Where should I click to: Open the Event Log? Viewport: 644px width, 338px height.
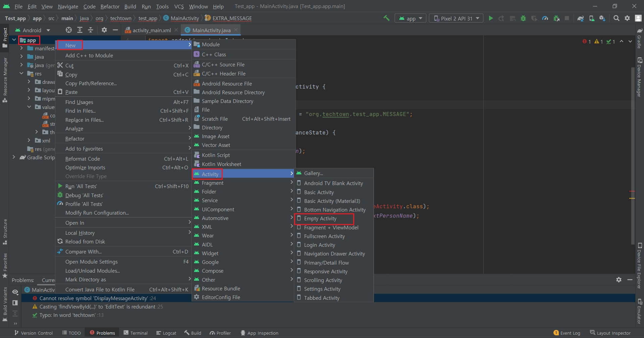pyautogui.click(x=567, y=333)
